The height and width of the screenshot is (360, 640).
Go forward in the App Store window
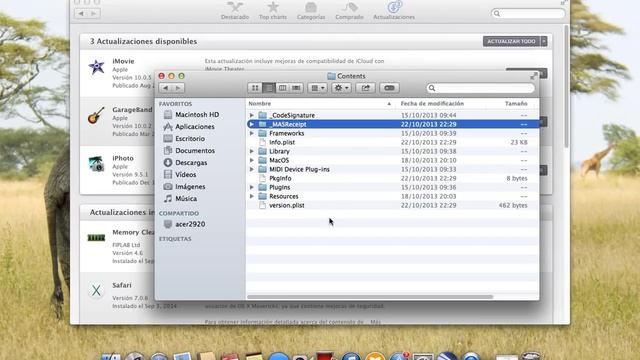coord(94,13)
